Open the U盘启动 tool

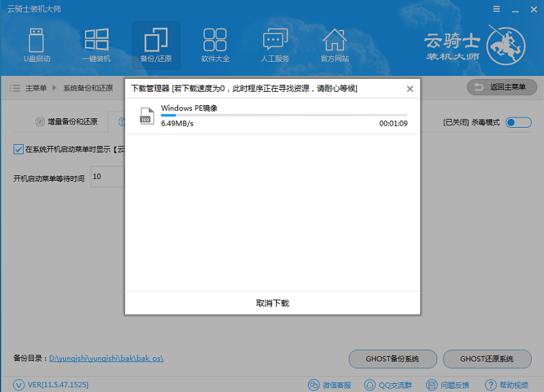(x=37, y=45)
